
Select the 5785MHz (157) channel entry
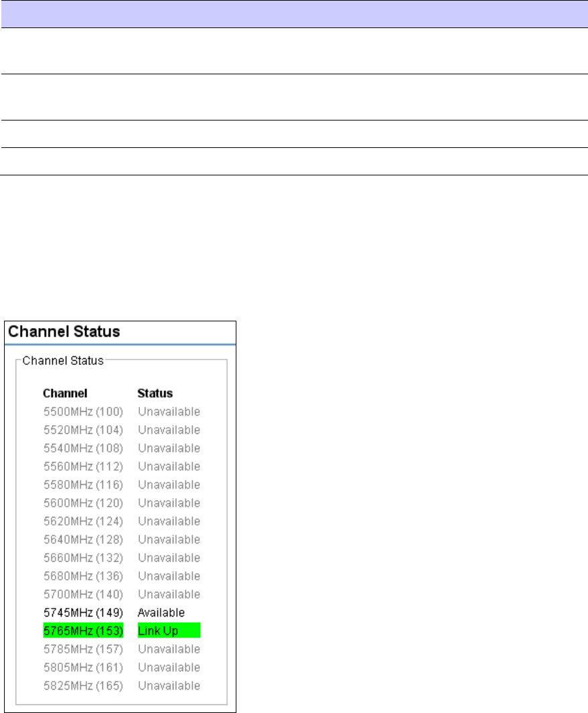point(83,649)
